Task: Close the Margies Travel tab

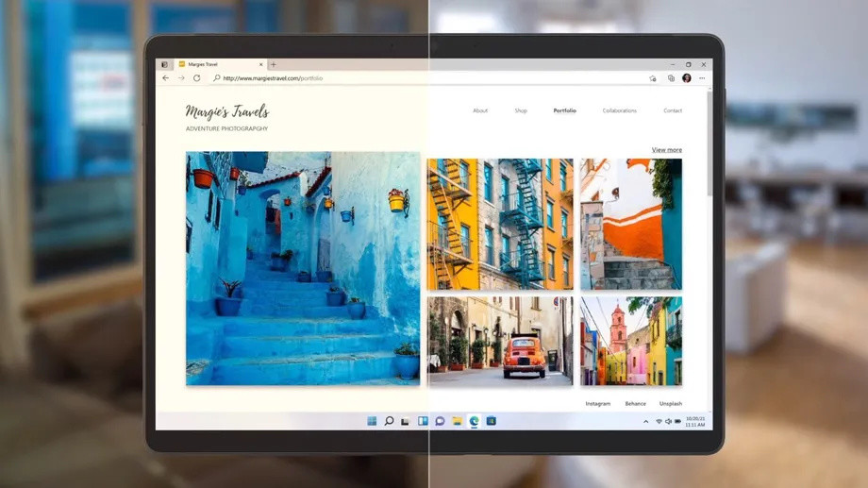Action: (261, 64)
